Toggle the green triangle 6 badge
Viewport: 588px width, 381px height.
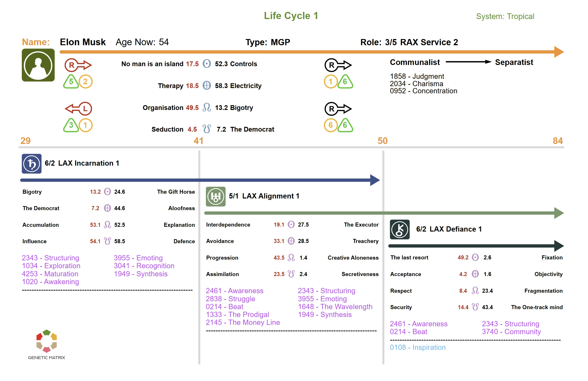click(x=345, y=82)
